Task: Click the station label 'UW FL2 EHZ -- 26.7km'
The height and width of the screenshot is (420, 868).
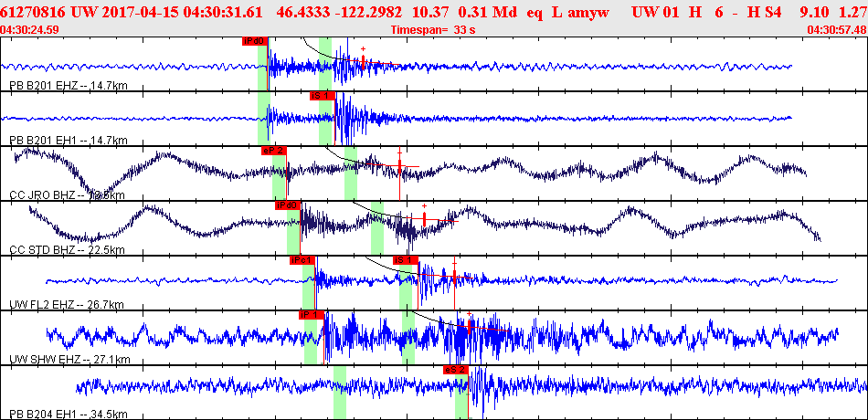Action: 67,305
